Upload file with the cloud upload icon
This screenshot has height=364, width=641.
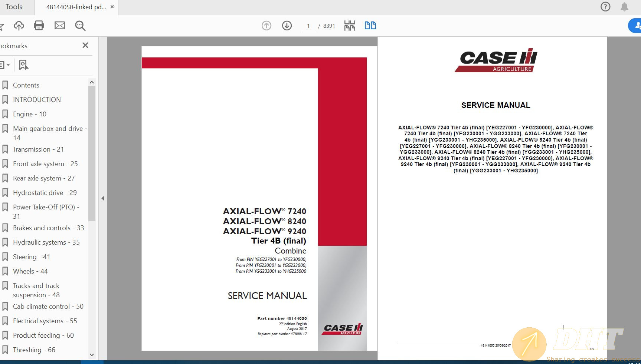(x=19, y=26)
